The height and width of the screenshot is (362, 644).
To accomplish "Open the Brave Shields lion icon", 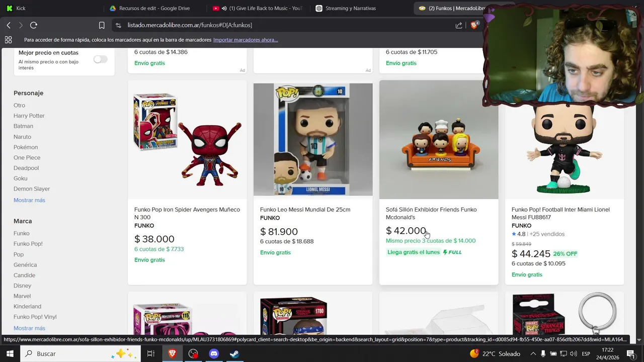I will point(473,25).
